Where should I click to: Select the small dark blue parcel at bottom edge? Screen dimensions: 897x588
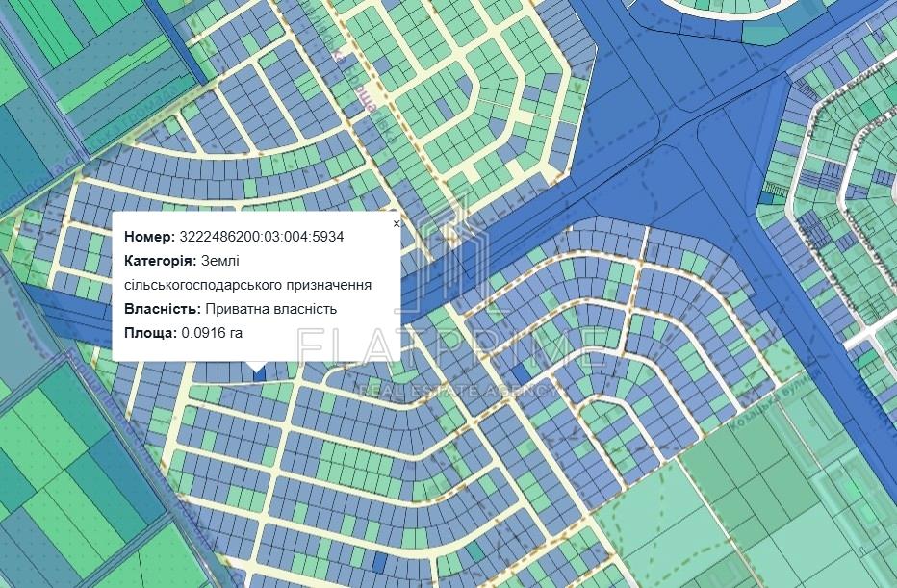(379, 561)
